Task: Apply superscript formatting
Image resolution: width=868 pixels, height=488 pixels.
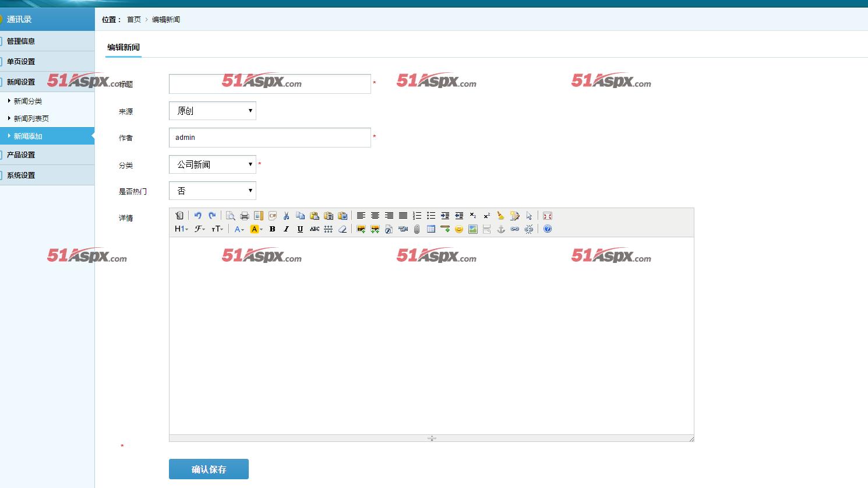Action: coord(487,216)
